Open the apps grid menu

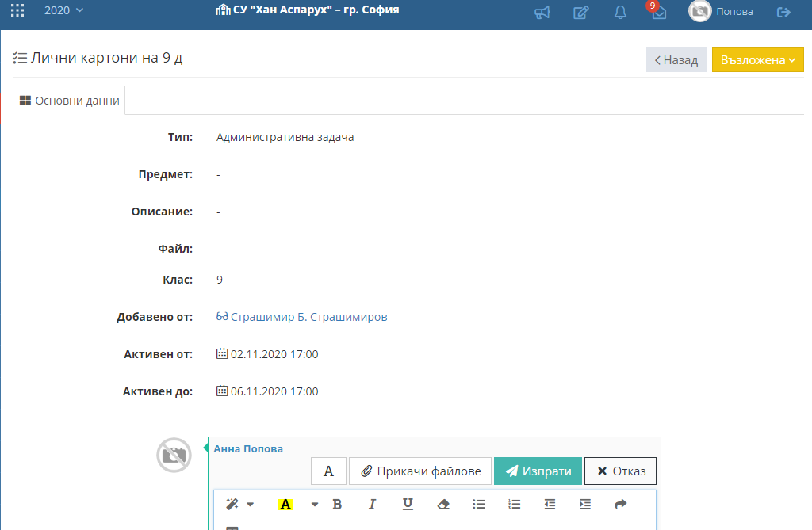[17, 11]
